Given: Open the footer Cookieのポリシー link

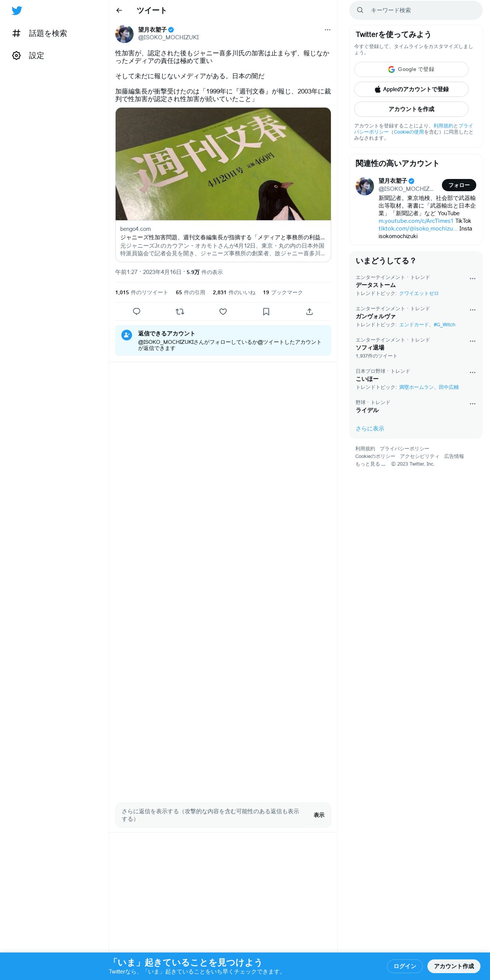Looking at the screenshot, I should pos(375,456).
